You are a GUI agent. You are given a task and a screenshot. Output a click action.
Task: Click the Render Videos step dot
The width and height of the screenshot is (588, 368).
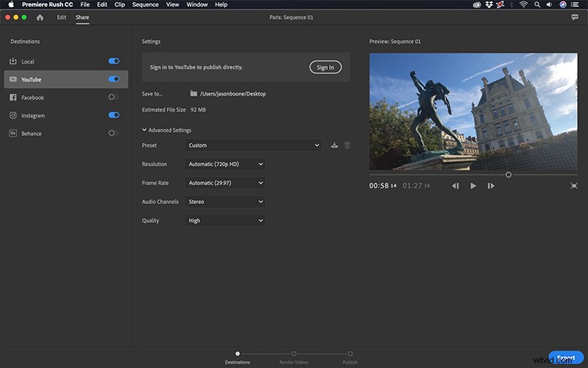pos(294,353)
